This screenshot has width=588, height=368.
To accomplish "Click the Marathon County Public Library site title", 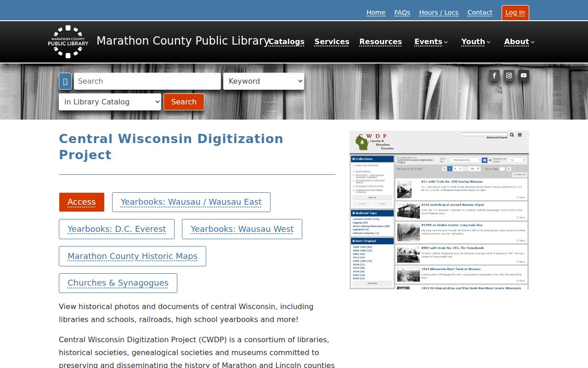I will [x=183, y=41].
